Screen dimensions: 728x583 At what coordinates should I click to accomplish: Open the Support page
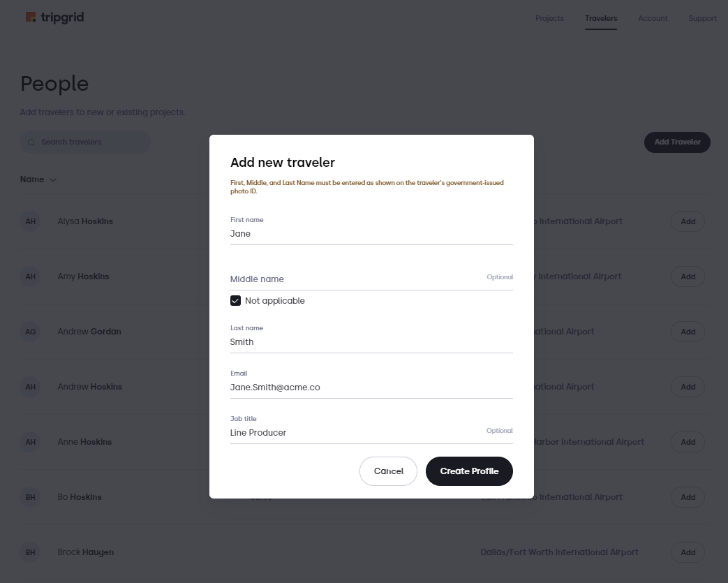click(x=702, y=18)
